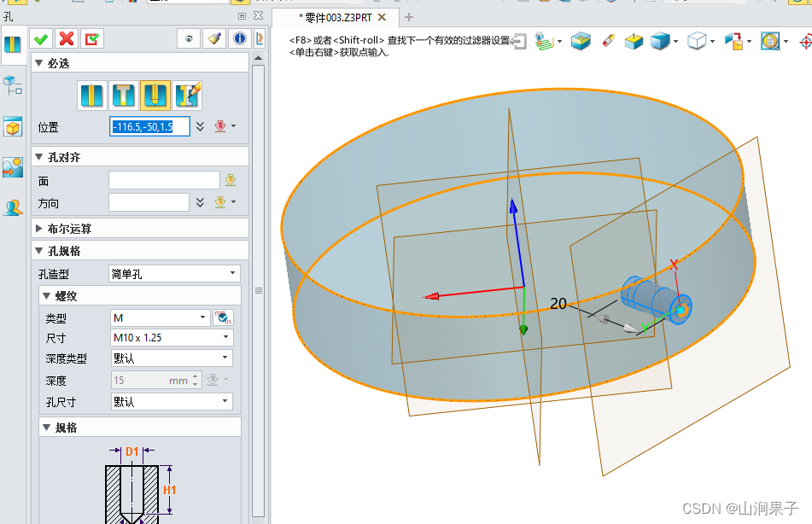Click the D1 H1 hole spec diagram

tap(141, 485)
